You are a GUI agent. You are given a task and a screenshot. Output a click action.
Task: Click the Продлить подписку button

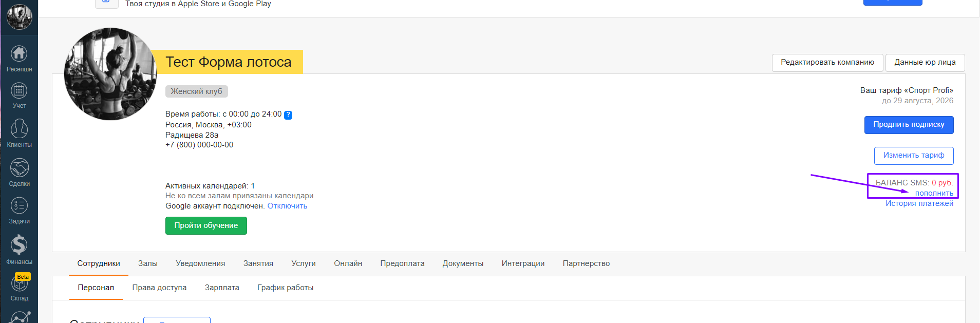pos(909,125)
